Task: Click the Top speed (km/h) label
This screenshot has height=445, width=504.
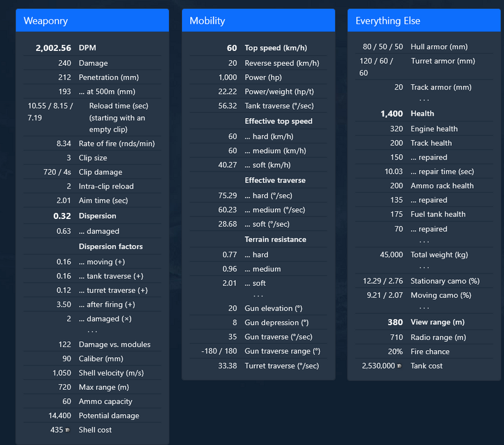Action: click(x=276, y=48)
